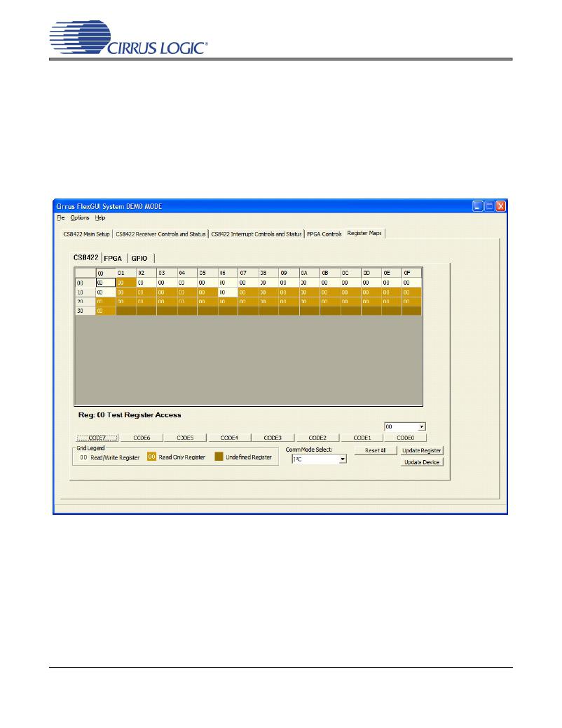Viewport: 562px width, 728px height.
Task: Select register cell in row 00, column 00
Action: coord(106,282)
